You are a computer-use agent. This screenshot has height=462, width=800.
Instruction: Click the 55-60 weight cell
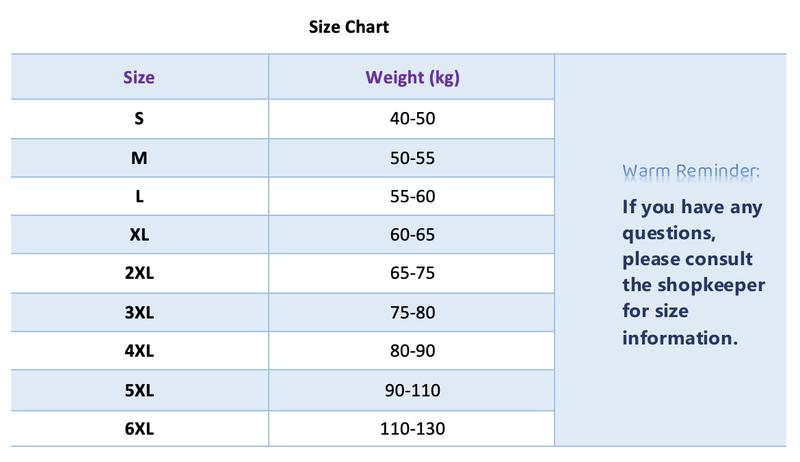[412, 196]
